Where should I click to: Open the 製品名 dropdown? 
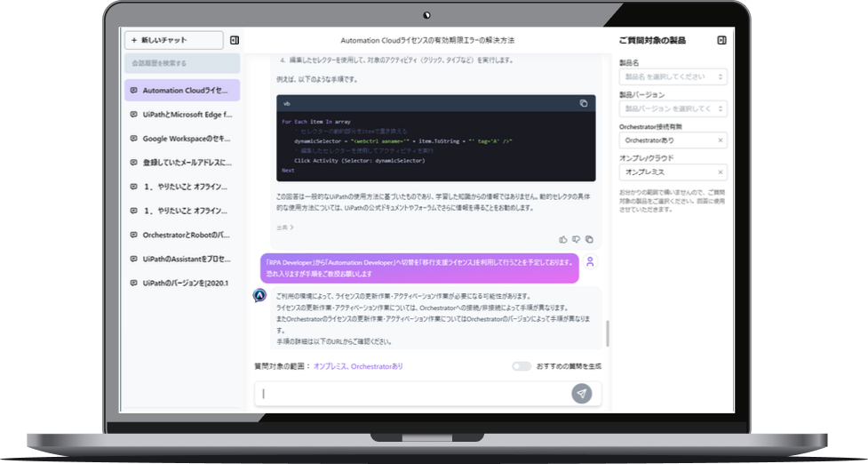673,77
